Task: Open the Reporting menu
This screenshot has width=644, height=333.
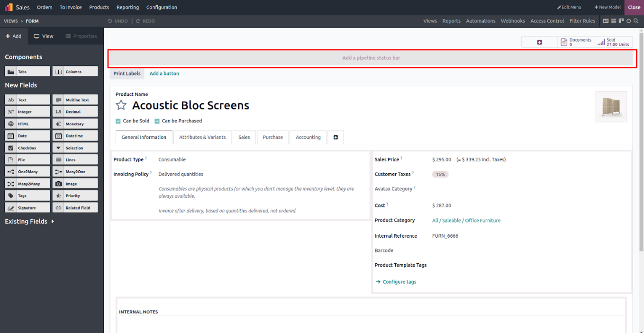Action: coord(127,7)
